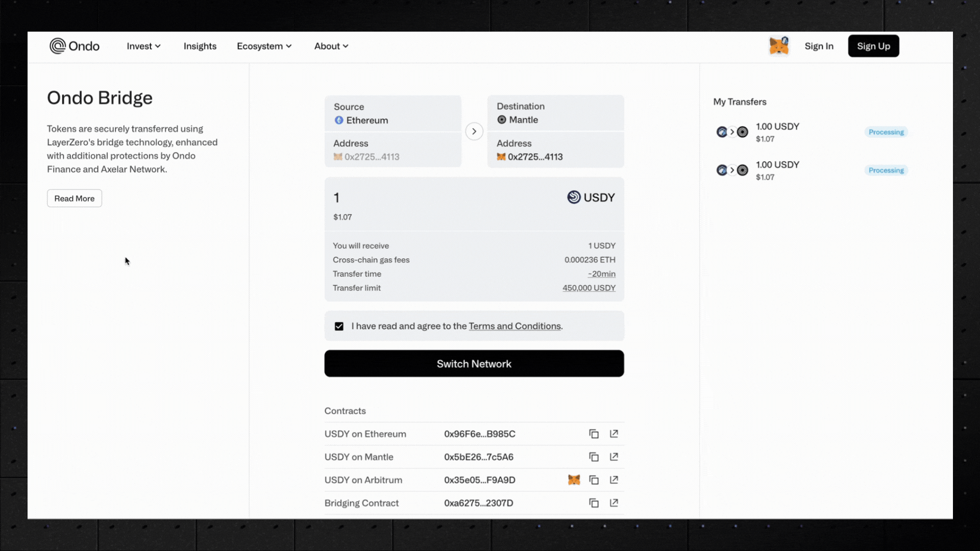Open Bridging Contract in block explorer
Screen dimensions: 980x551
pos(614,503)
